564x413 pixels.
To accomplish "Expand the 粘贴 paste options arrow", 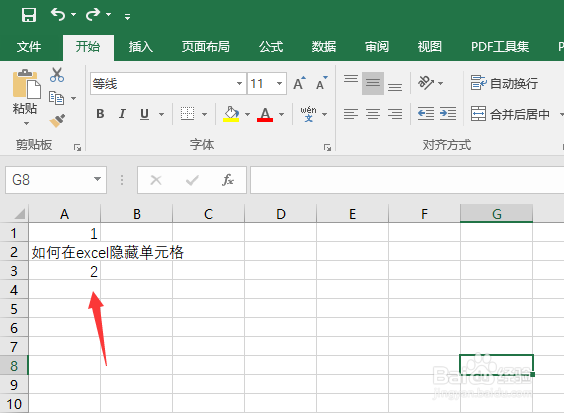I will click(x=26, y=123).
